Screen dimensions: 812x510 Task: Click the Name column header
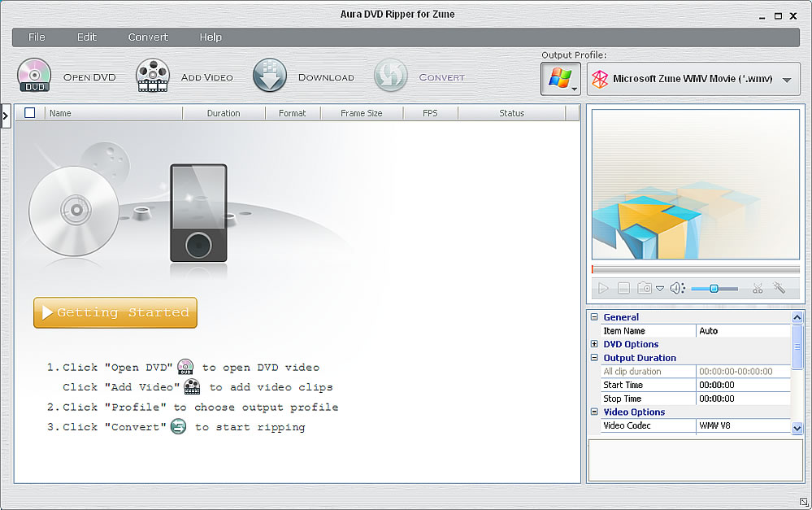click(114, 113)
